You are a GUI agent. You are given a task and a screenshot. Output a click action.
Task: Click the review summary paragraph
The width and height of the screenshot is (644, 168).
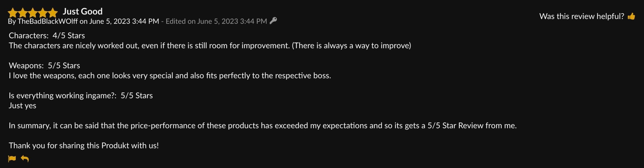(262, 125)
